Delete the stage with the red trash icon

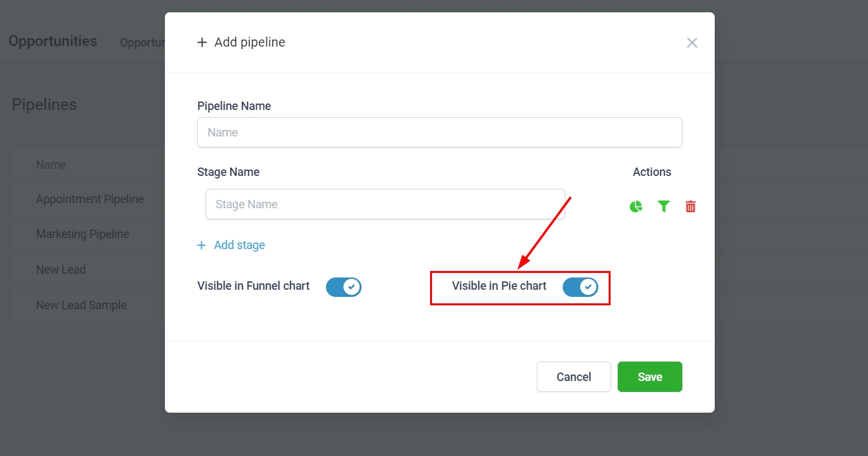click(691, 206)
